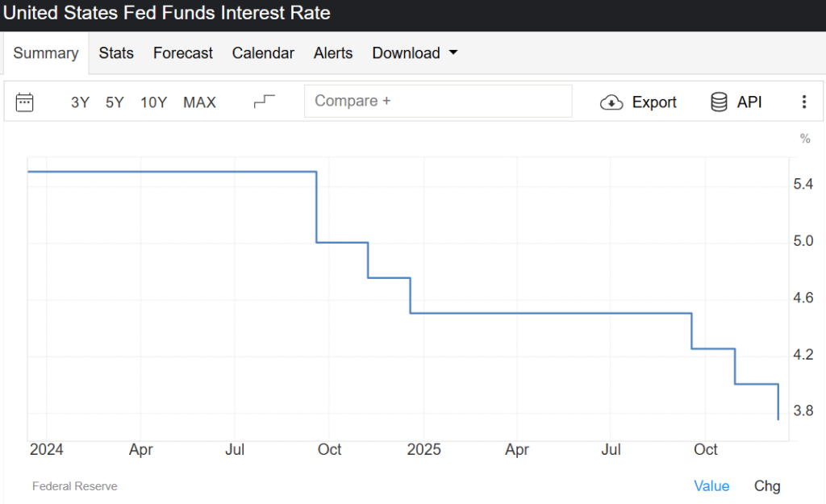Click the step-line chart type icon
Screen dimensions: 826x504
tap(264, 102)
